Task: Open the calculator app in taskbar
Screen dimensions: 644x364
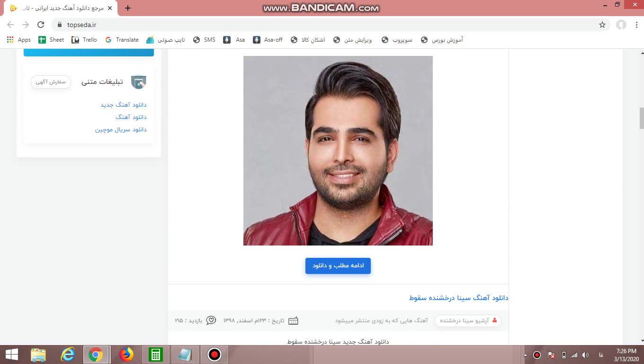Action: (155, 354)
